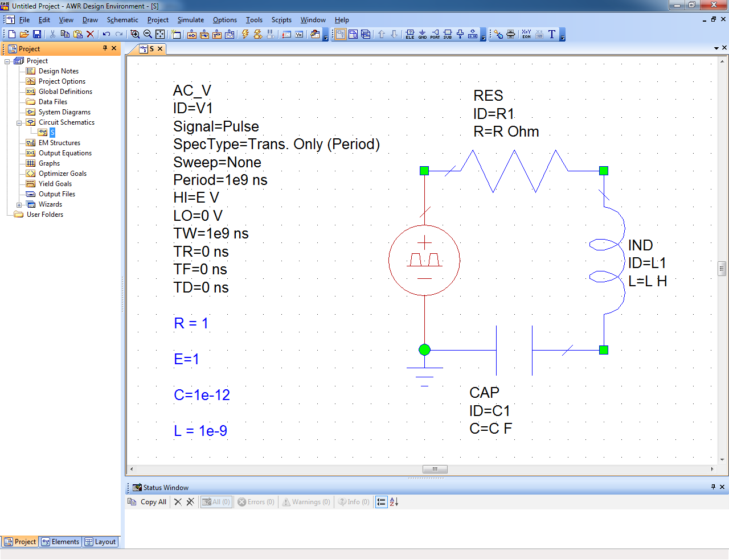Screen dimensions: 729x560
Task: Toggle A-Z sort in Status Window
Action: pyautogui.click(x=394, y=502)
